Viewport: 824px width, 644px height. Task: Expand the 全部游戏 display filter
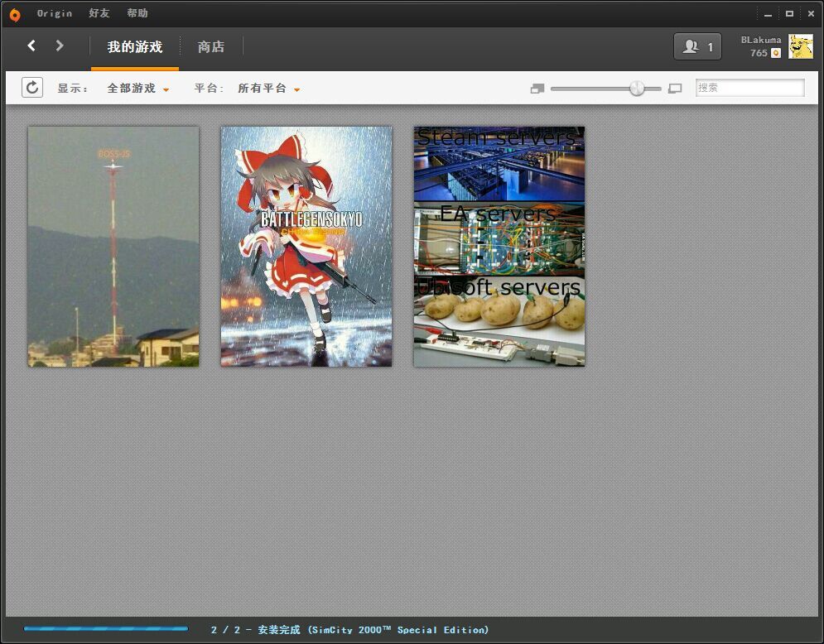(x=137, y=89)
